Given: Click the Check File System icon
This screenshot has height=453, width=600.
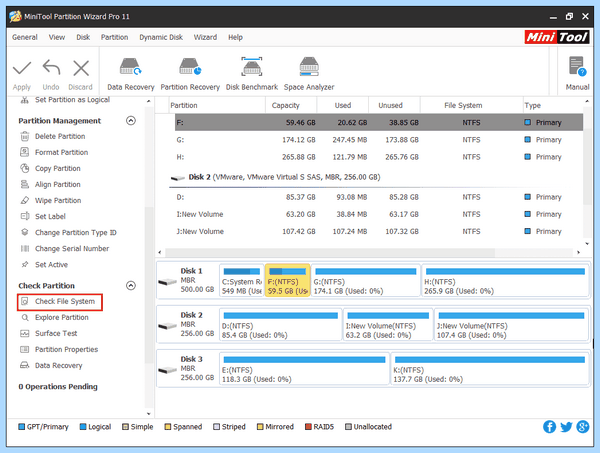Looking at the screenshot, I should (x=24, y=301).
